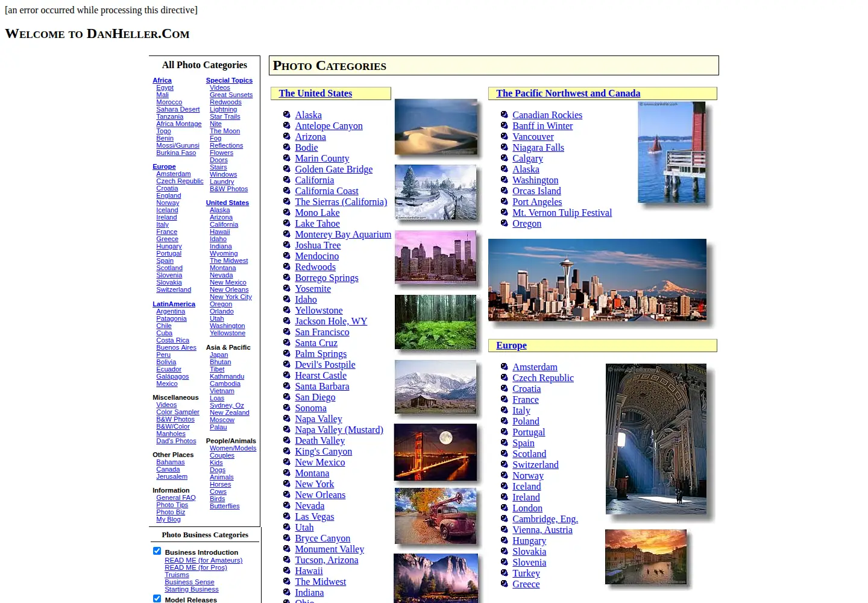Open Vienna, Austria link
The height and width of the screenshot is (603, 868).
pos(542,529)
